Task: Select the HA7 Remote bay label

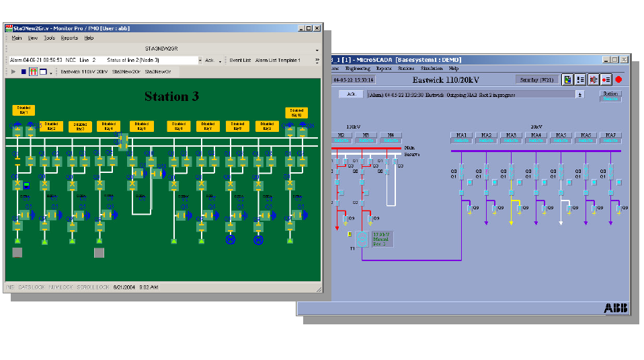Action: (610, 138)
